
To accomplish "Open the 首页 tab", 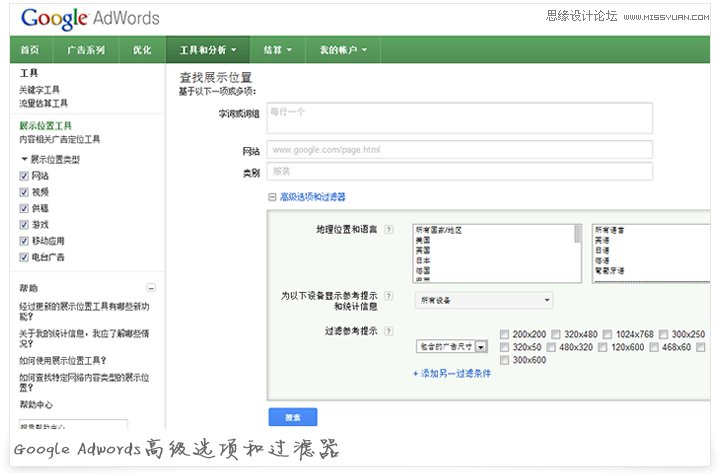I will click(30, 50).
